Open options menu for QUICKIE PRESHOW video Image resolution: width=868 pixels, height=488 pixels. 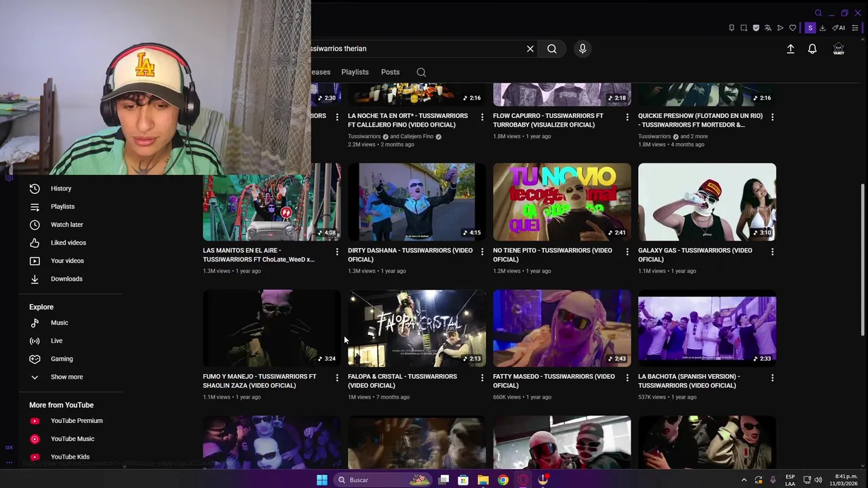[x=772, y=117]
